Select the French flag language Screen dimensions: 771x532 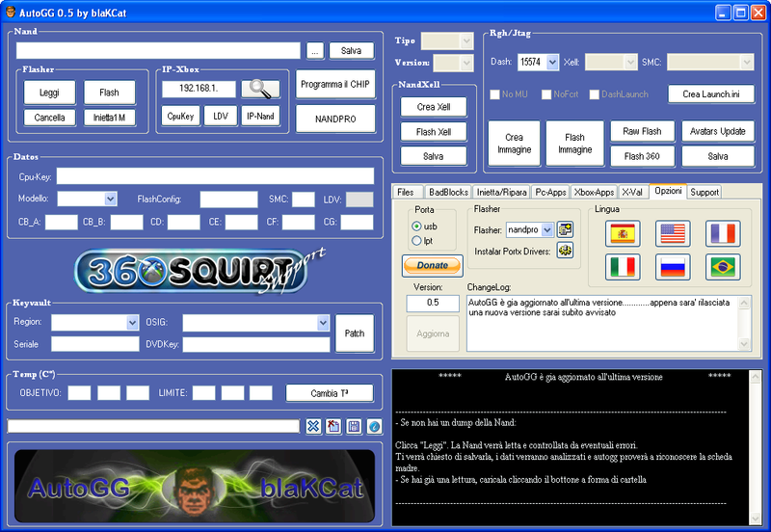point(723,233)
